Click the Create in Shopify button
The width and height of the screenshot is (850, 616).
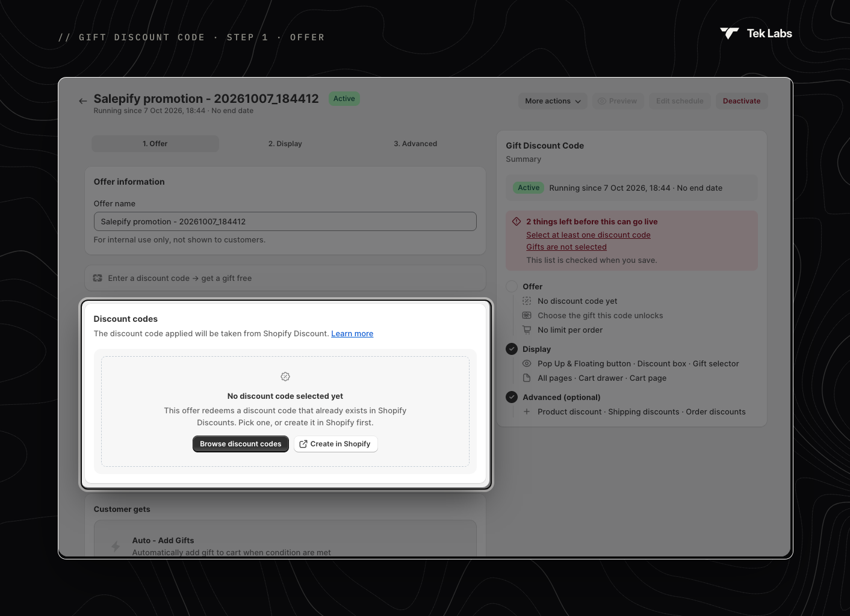(335, 444)
